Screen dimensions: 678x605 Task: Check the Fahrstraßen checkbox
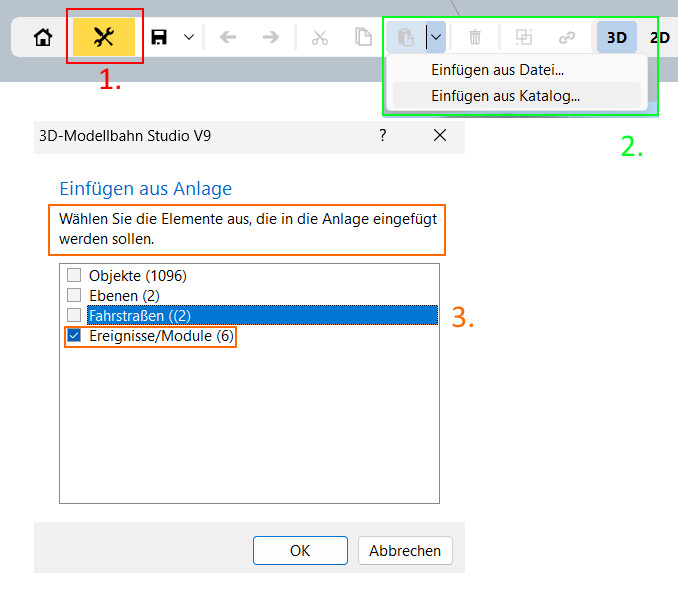(x=74, y=315)
